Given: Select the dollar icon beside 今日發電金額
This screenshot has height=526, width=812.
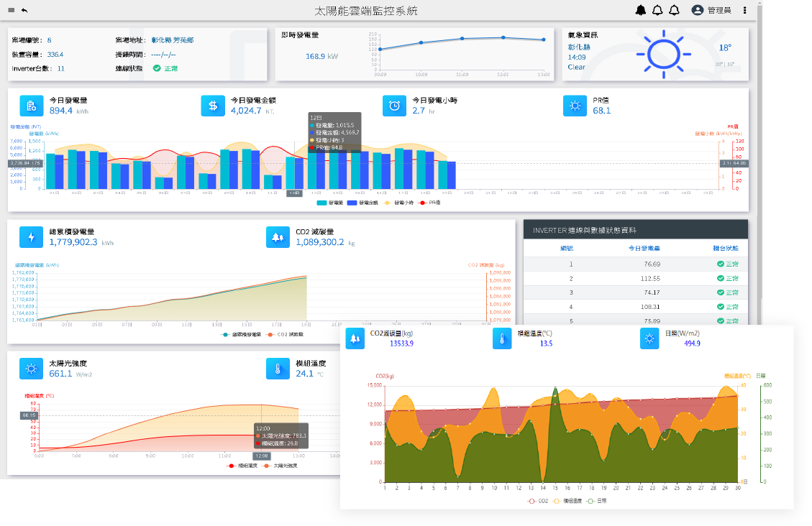Looking at the screenshot, I should (214, 105).
